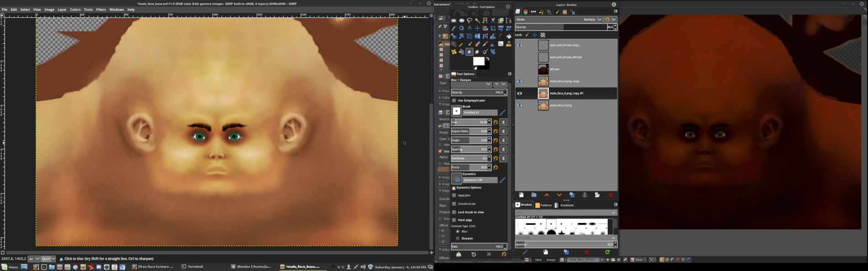Select the african layer thumbnail

click(543, 69)
